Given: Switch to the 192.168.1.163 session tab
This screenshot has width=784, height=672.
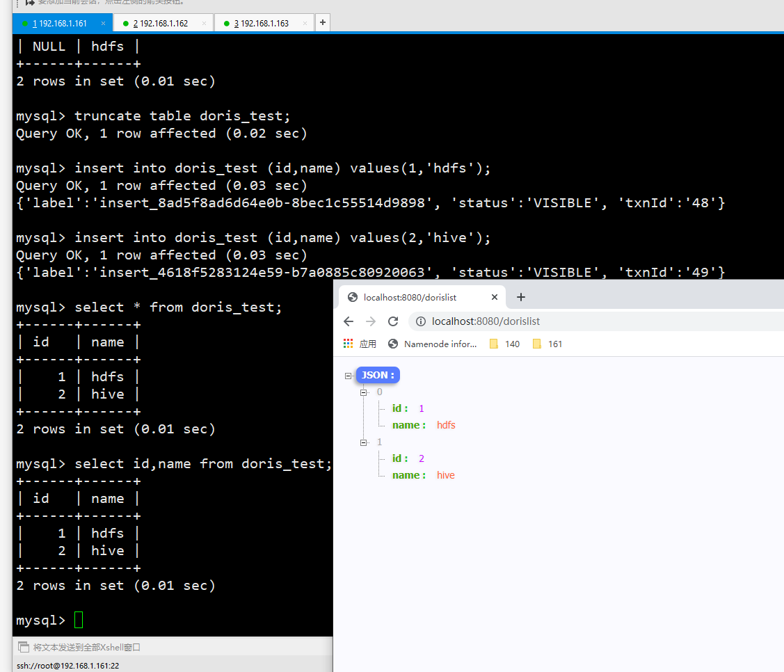Looking at the screenshot, I should (x=264, y=23).
